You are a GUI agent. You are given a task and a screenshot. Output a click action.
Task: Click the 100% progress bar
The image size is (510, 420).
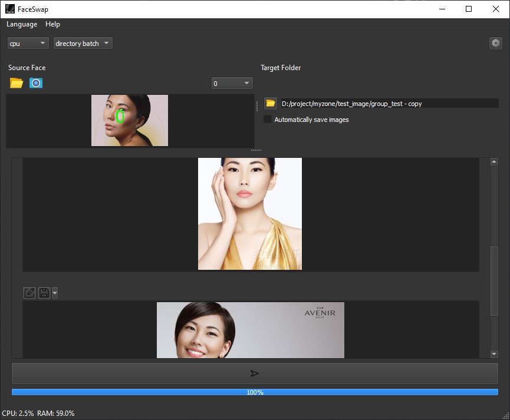[255, 392]
